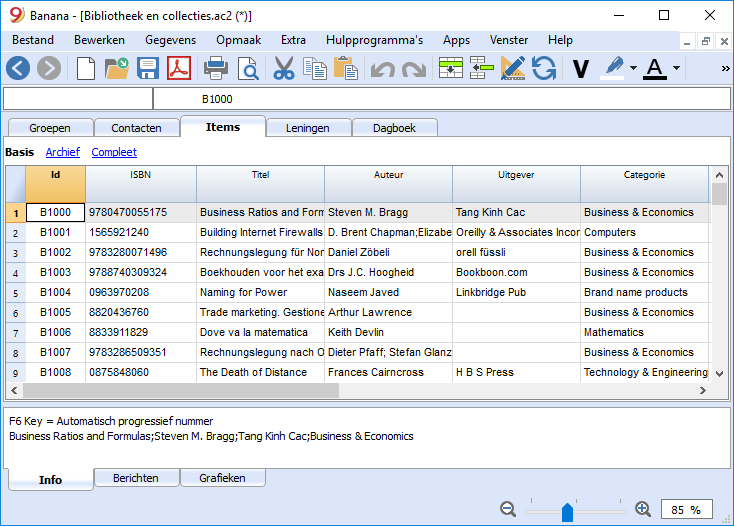The width and height of the screenshot is (734, 527).
Task: Open the Apps menu
Action: tap(456, 40)
